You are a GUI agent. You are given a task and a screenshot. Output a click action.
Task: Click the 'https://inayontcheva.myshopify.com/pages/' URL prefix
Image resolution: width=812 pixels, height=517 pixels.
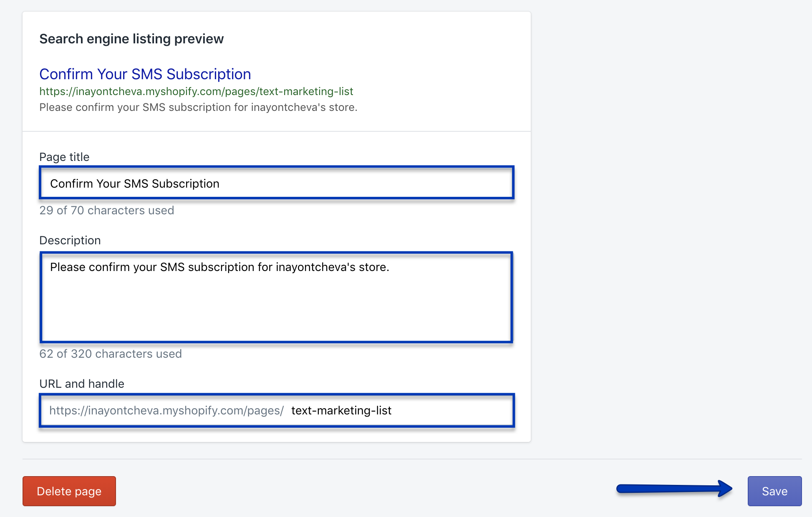pos(166,410)
